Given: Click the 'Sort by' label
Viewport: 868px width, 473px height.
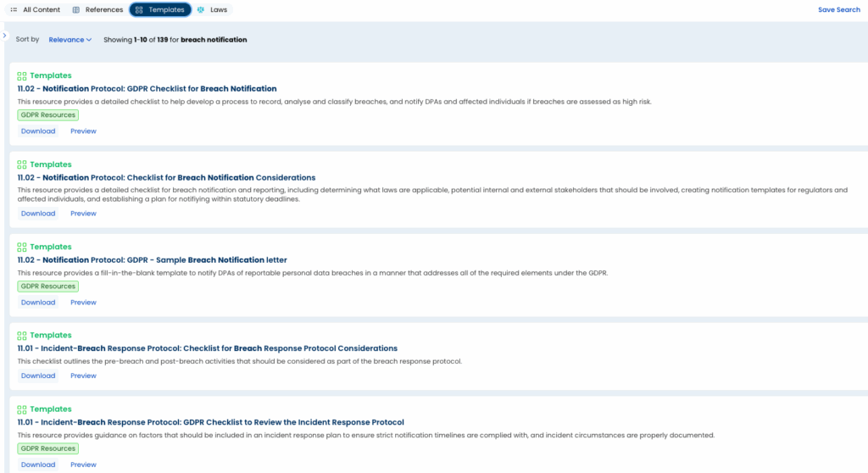Looking at the screenshot, I should point(27,39).
